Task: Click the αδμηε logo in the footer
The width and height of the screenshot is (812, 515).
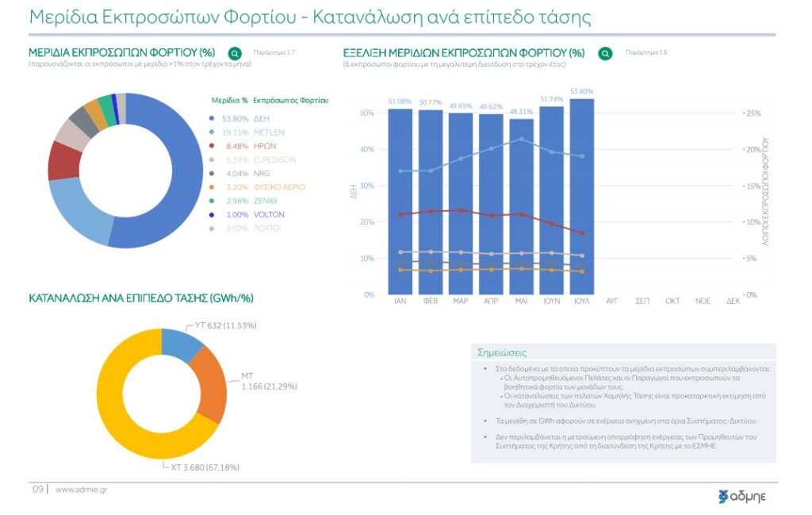Action: tap(741, 496)
